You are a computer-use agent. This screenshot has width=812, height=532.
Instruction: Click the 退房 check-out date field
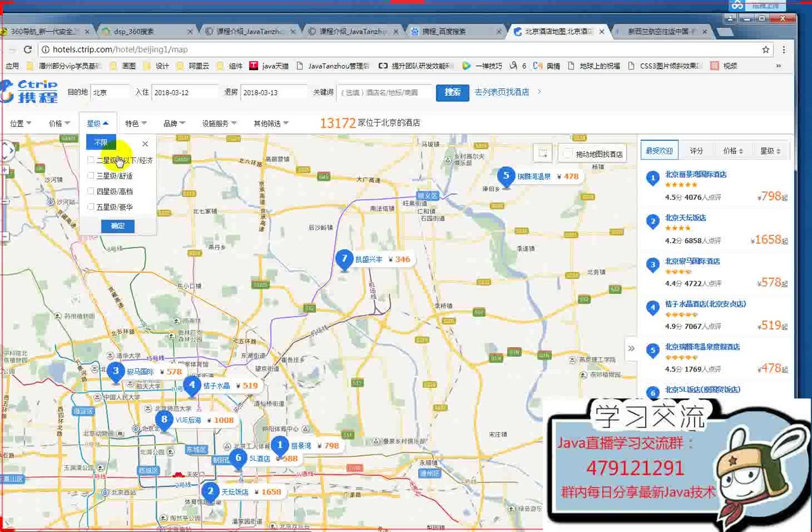[274, 92]
